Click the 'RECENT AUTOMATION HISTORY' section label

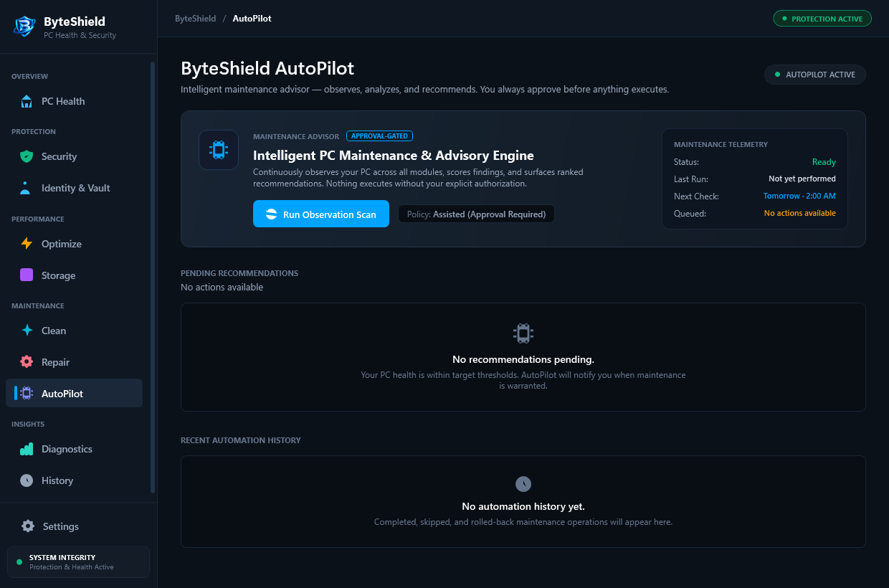point(241,440)
